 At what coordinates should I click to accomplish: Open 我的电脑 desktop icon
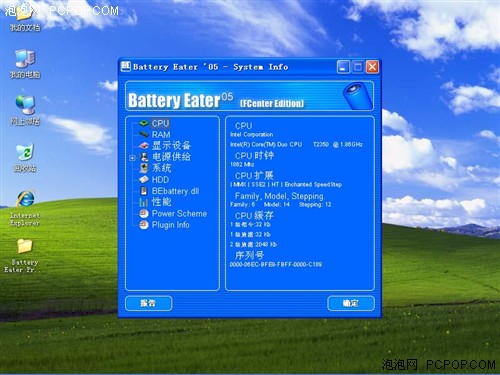coord(25,64)
